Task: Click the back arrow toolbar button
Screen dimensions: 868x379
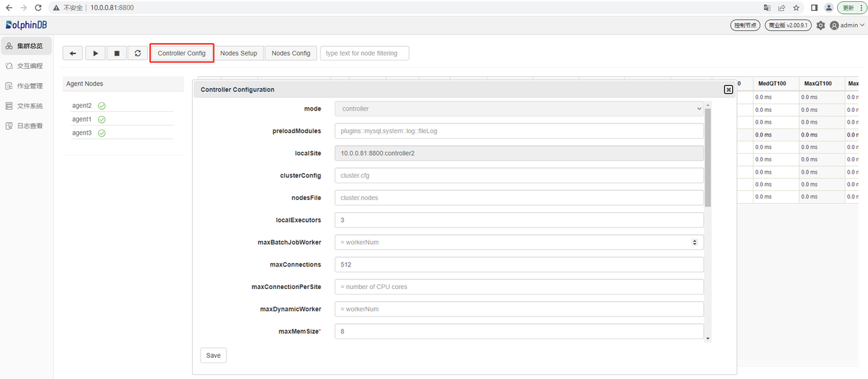Action: tap(73, 54)
